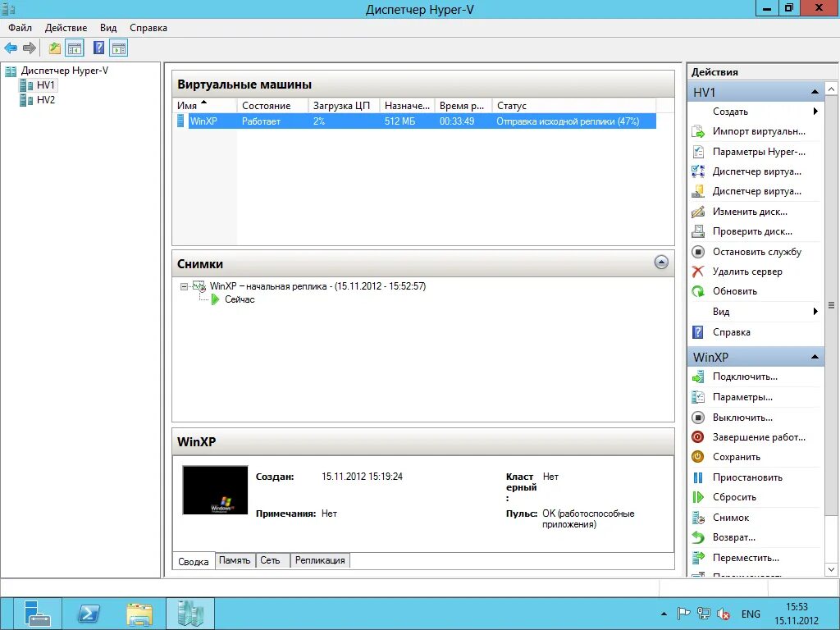The height and width of the screenshot is (630, 840).
Task: Click the Help icon in the HV1 actions
Action: click(698, 332)
